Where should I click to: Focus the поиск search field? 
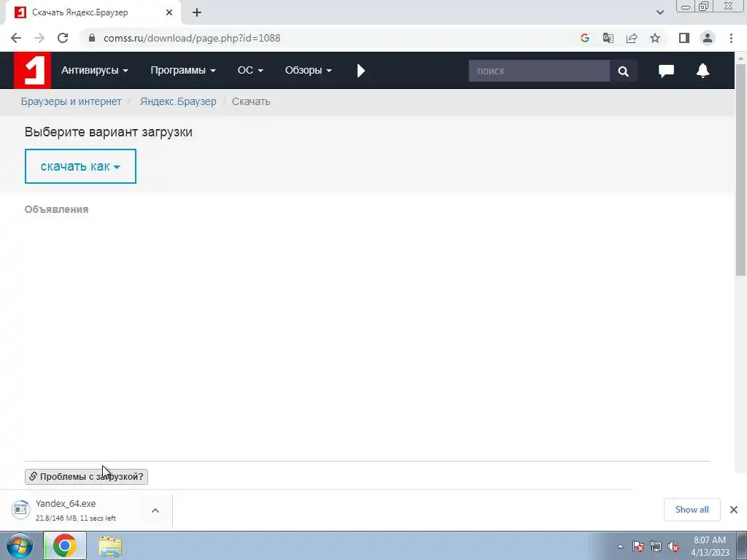click(x=539, y=71)
